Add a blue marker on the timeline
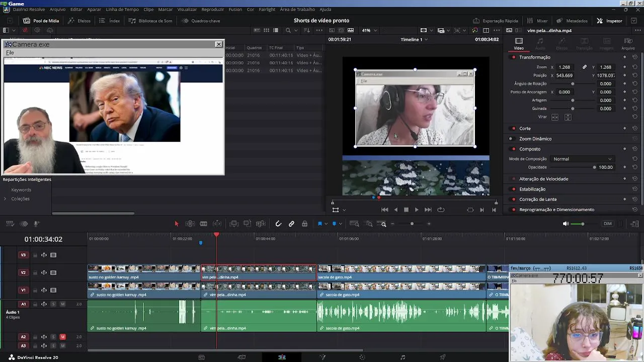The height and width of the screenshot is (362, 644). point(334,224)
